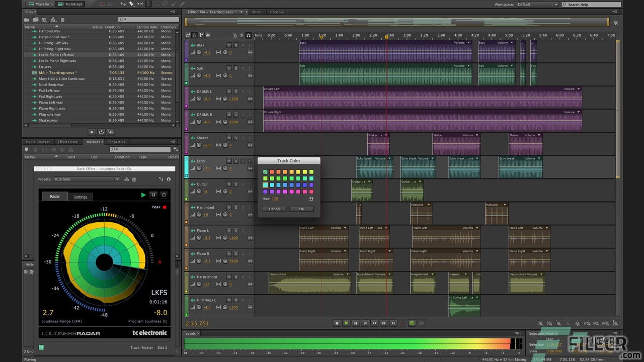Screen dimensions: 644x362
Task: Open a file using the folder icon in Files panel
Action: click(27, 19)
